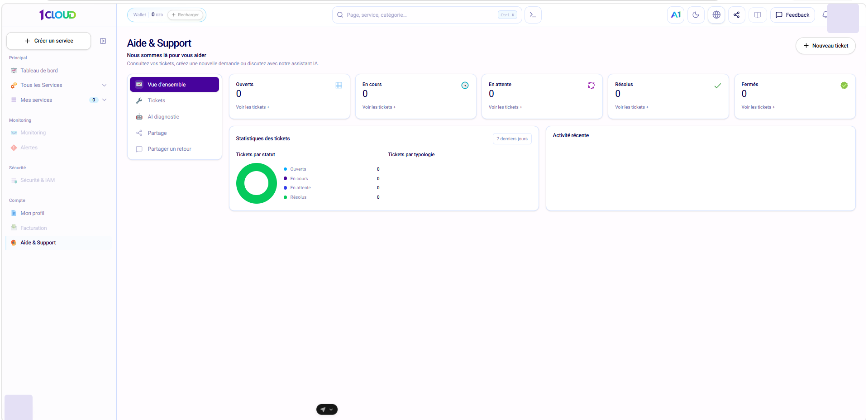
Task: Collapse the sidebar panel icon
Action: click(x=103, y=41)
